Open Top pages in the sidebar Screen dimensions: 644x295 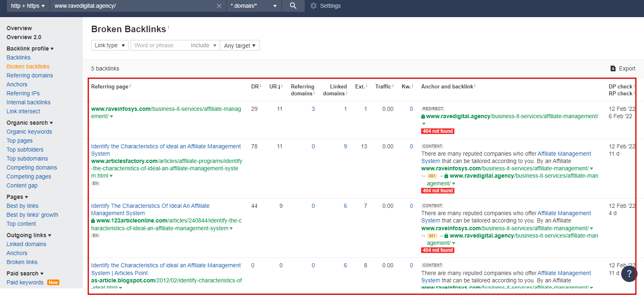click(x=20, y=141)
